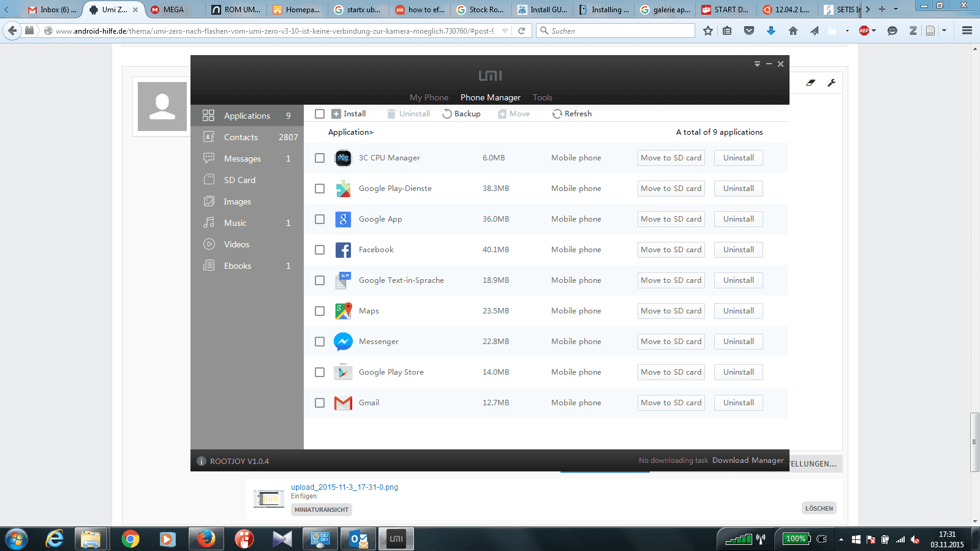Open Internet Explorer from the taskbar
Screen dimensions: 980x551
(55, 539)
